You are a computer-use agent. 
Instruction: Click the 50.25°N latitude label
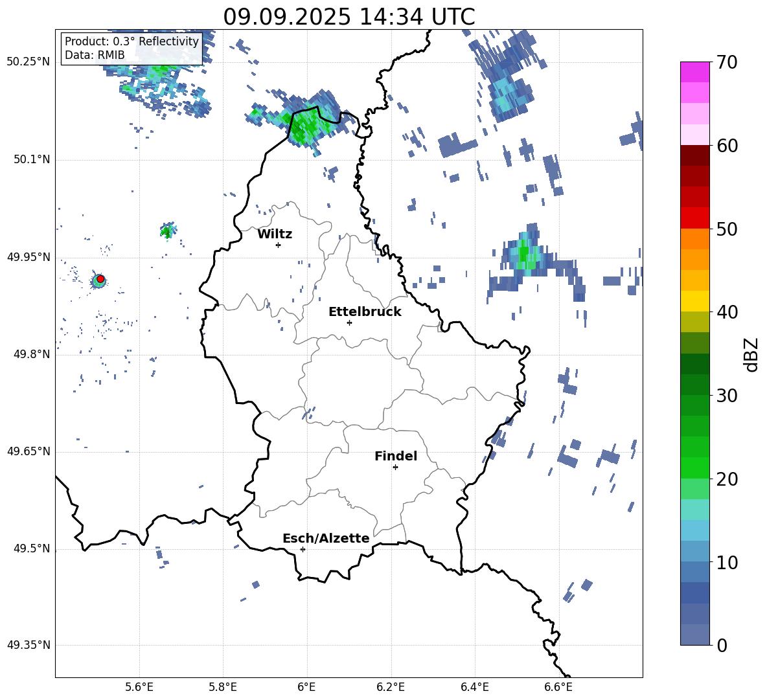point(29,62)
